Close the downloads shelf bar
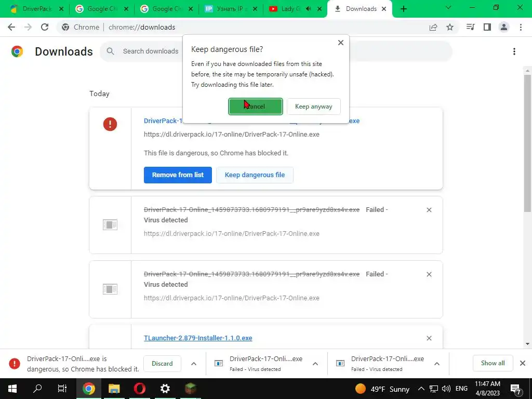This screenshot has height=399, width=532. (523, 363)
